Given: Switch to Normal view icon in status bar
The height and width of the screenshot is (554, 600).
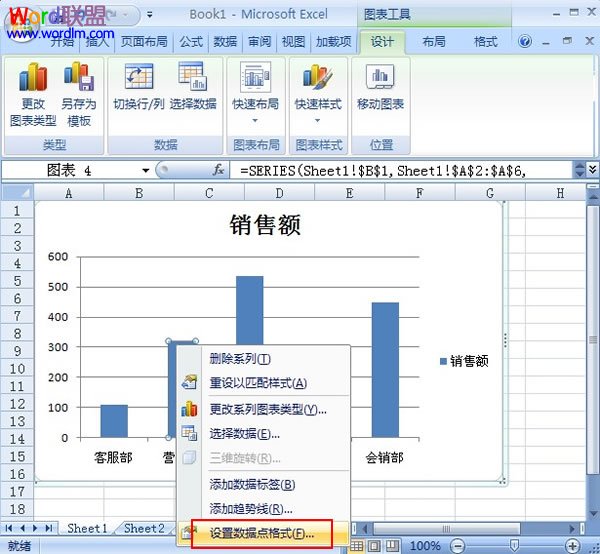Looking at the screenshot, I should point(357,546).
